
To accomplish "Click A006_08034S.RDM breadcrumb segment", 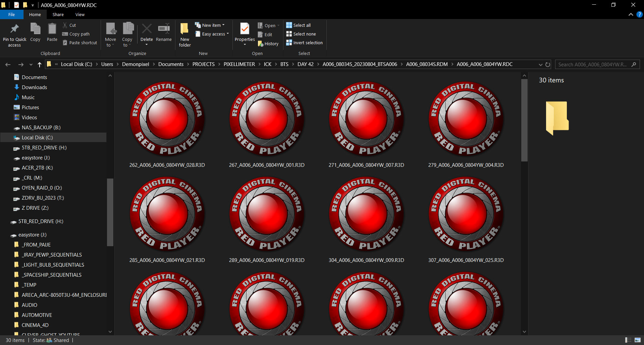I will tap(427, 64).
